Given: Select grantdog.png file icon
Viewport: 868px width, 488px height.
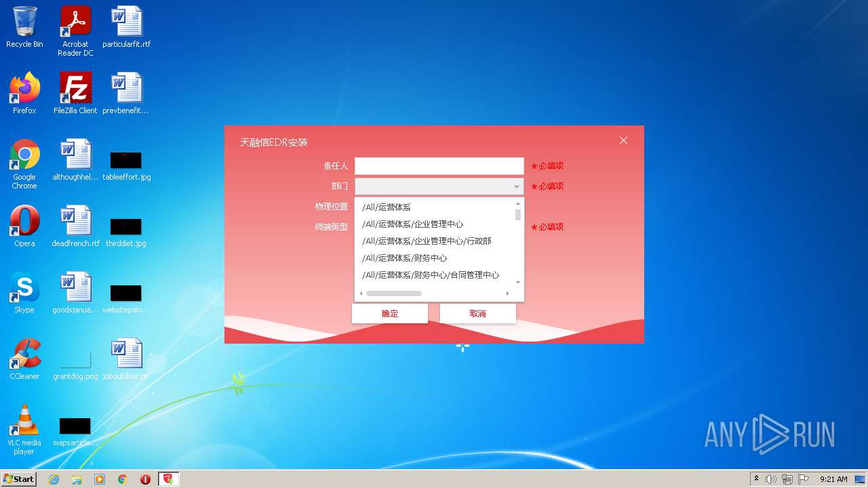Looking at the screenshot, I should point(75,366).
